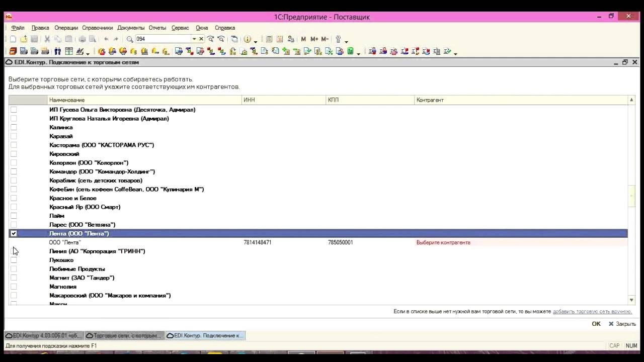The width and height of the screenshot is (644, 362).
Task: Click 'добавить торговую сеть вручную' link
Action: pyautogui.click(x=592, y=312)
